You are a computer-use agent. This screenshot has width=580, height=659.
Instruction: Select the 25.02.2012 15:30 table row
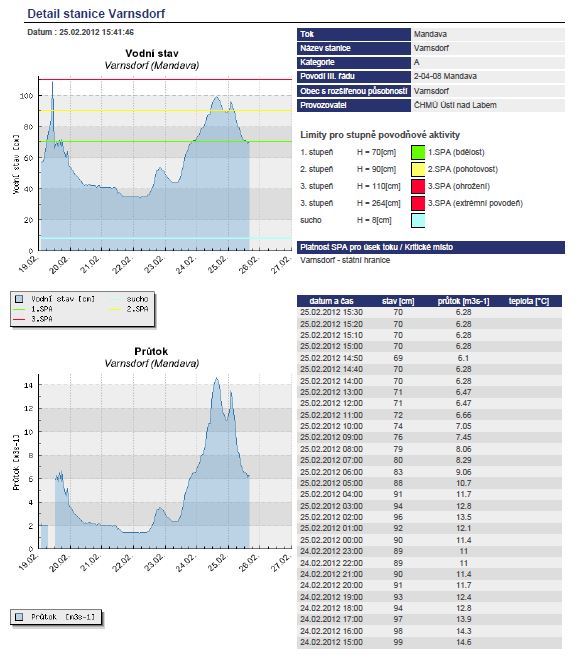(x=429, y=312)
